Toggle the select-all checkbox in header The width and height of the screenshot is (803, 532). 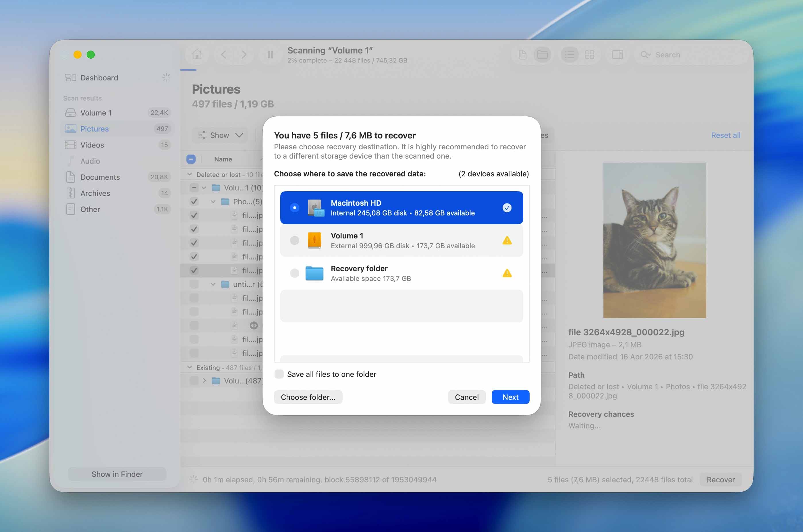pos(191,159)
